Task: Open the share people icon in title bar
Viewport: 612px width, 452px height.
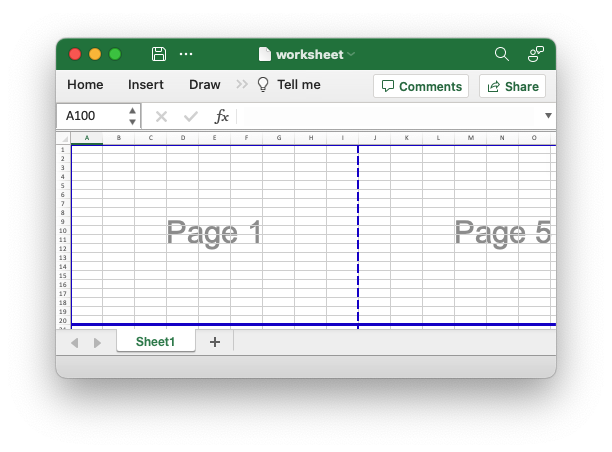Action: tap(536, 54)
